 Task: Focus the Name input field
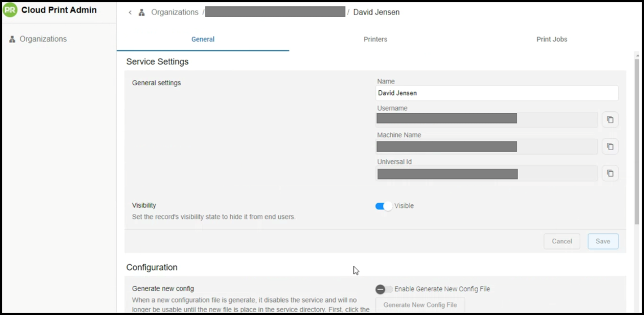coord(497,93)
